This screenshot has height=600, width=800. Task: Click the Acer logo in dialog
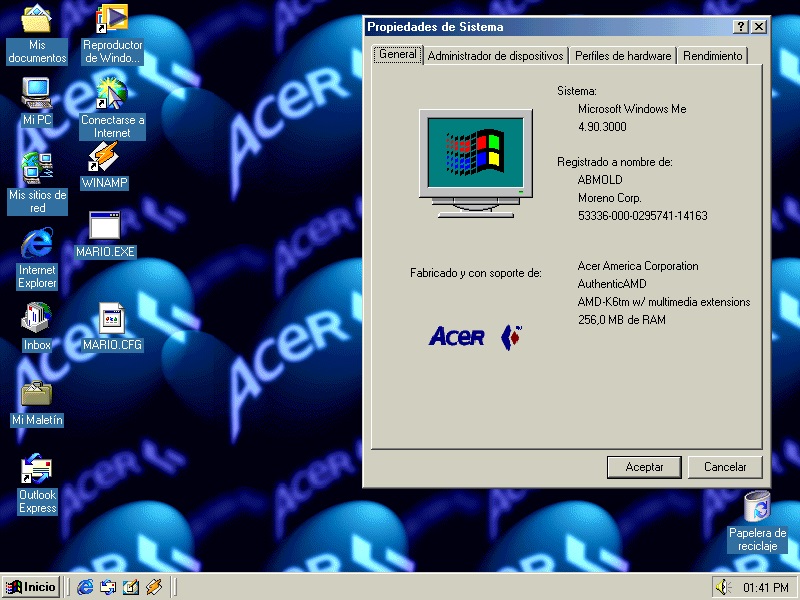click(476, 337)
